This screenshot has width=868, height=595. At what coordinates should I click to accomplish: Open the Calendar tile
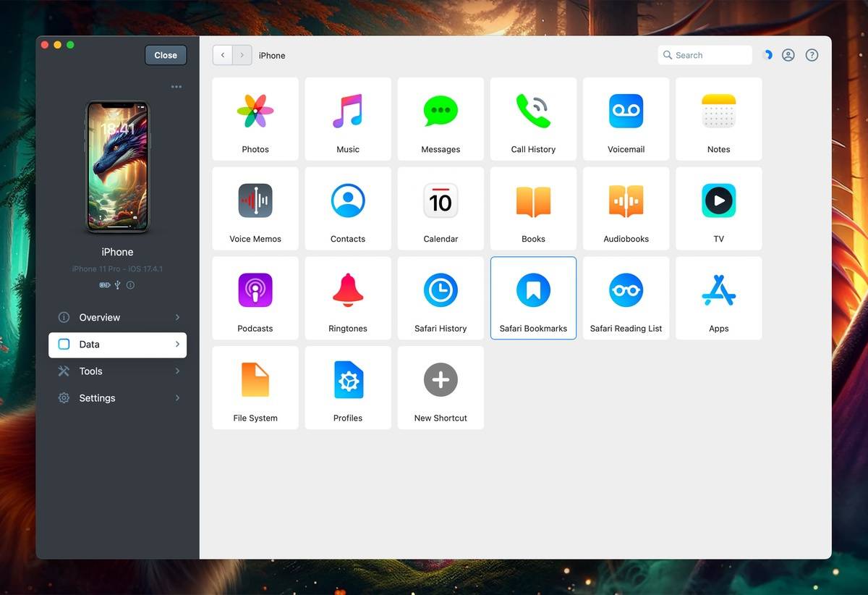pos(441,208)
